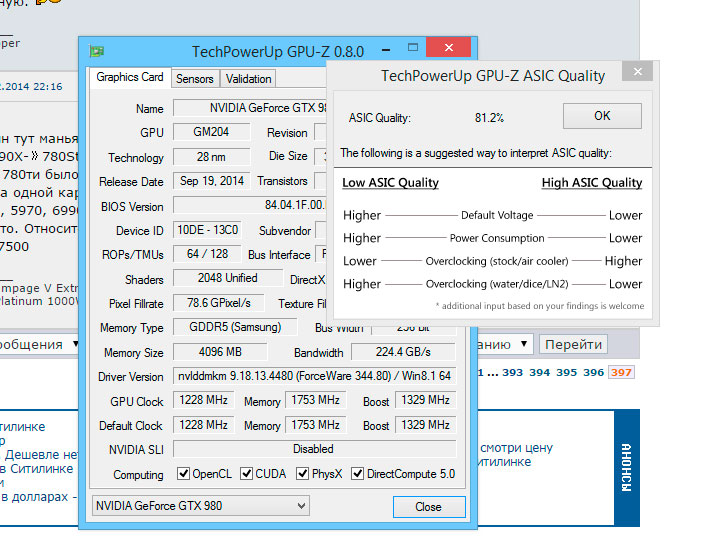Click the Default Clock Boost value 1329 MHz

click(425, 425)
